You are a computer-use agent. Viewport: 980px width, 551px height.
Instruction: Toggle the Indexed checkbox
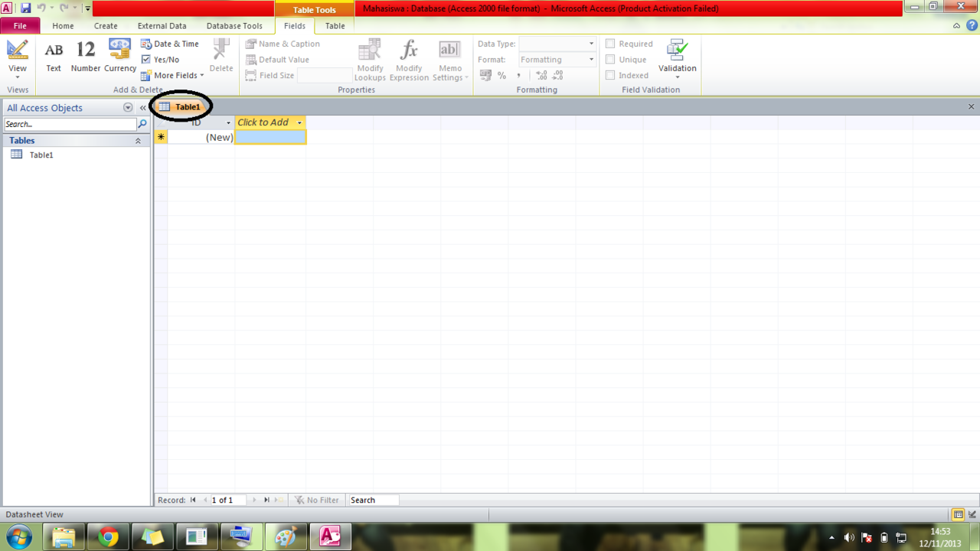coord(610,75)
